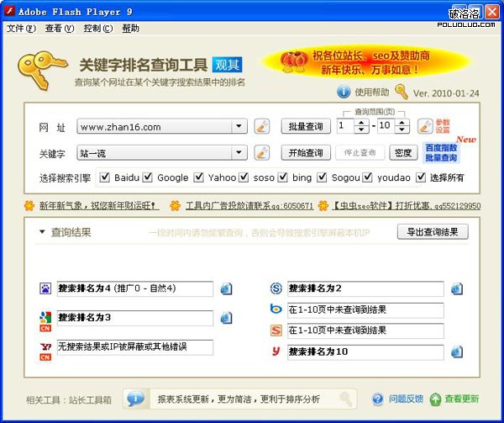
Task: Open the Baidu result detail icon
Action: [x=226, y=289]
